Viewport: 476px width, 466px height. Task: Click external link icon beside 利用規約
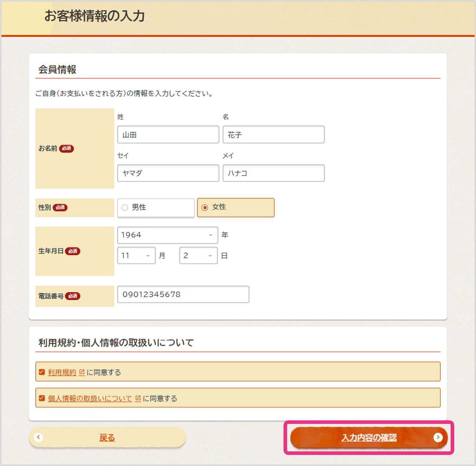tap(82, 372)
